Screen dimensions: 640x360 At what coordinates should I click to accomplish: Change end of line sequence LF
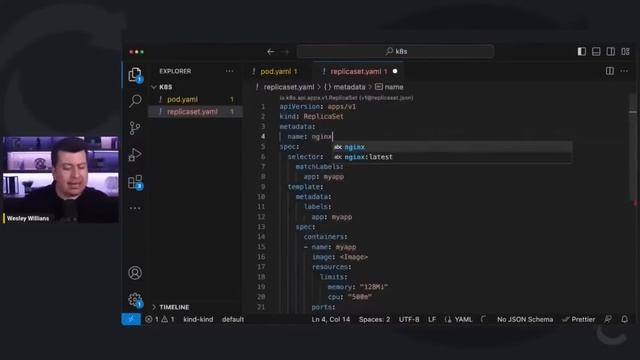(432, 319)
